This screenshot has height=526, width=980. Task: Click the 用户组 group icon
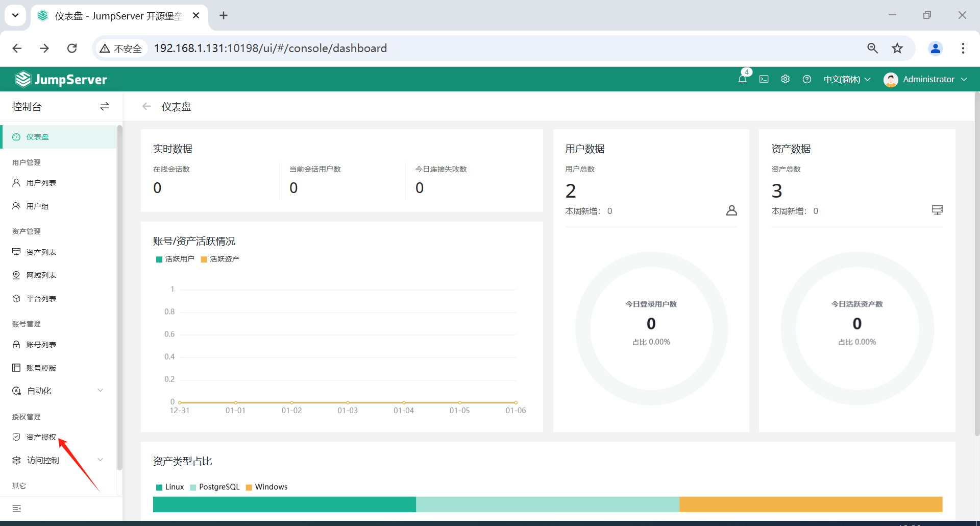16,206
